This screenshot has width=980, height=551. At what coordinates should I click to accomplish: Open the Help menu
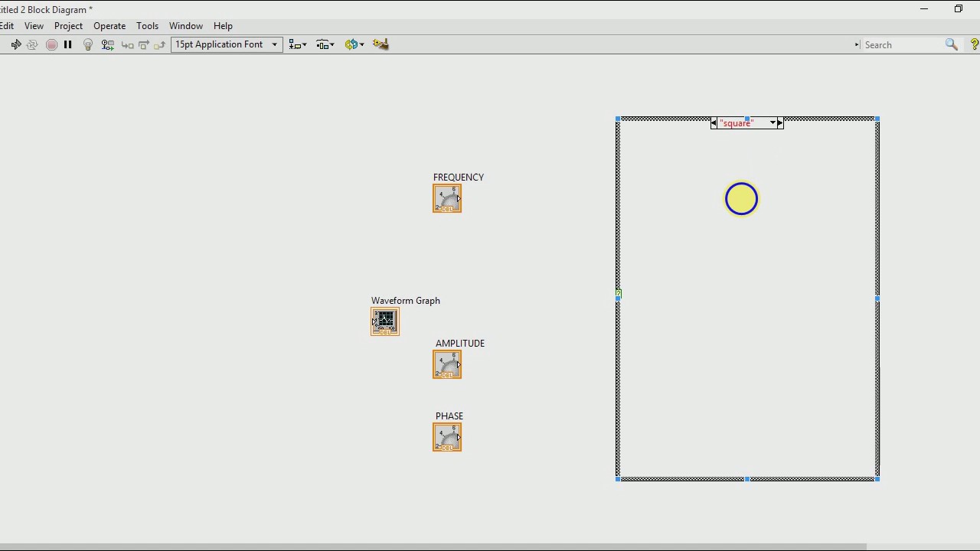[x=223, y=26]
